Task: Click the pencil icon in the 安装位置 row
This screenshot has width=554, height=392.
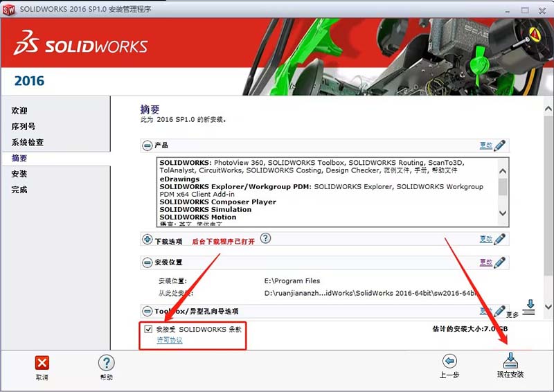Action: click(499, 262)
